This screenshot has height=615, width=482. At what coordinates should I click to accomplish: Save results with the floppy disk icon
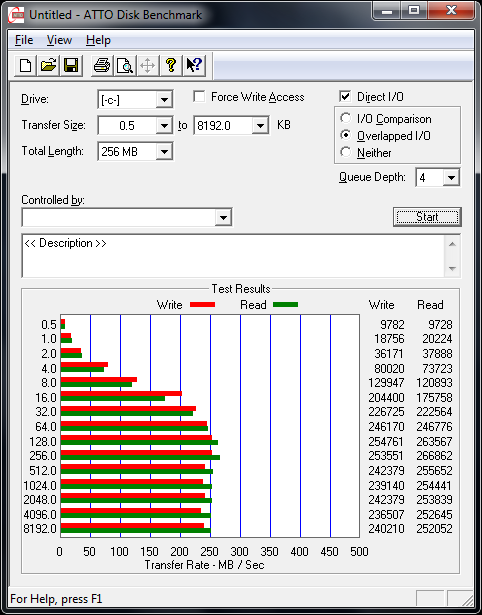pos(71,65)
